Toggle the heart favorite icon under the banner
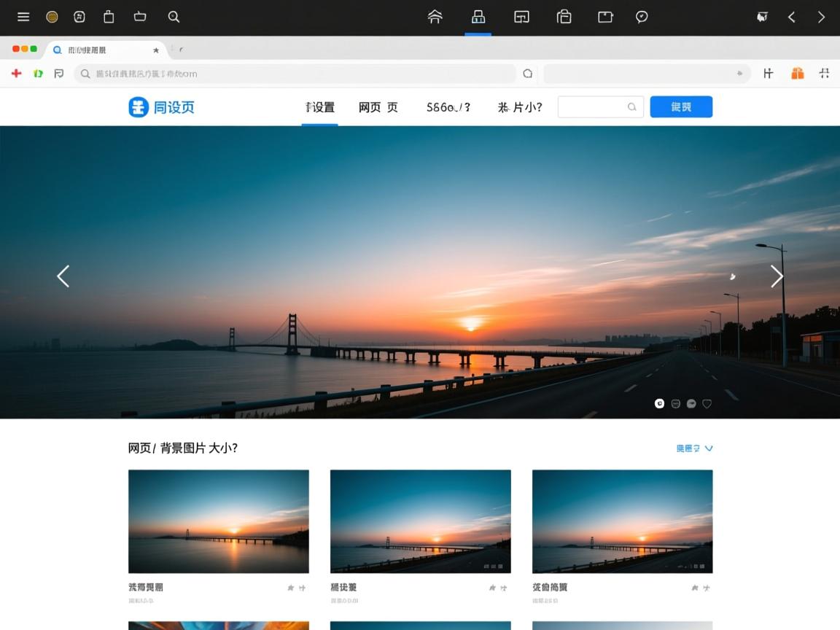 [707, 403]
